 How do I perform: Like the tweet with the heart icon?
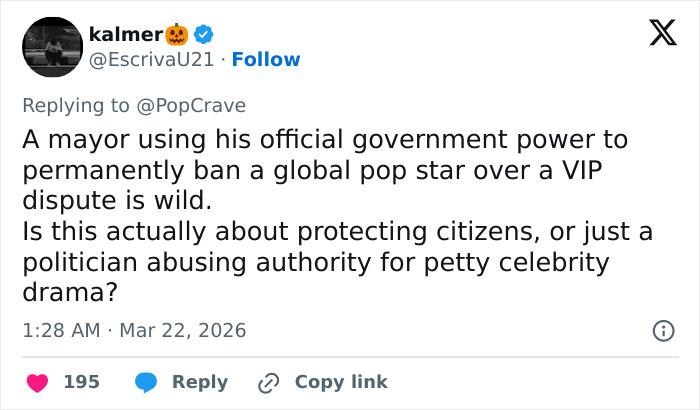pyautogui.click(x=36, y=382)
